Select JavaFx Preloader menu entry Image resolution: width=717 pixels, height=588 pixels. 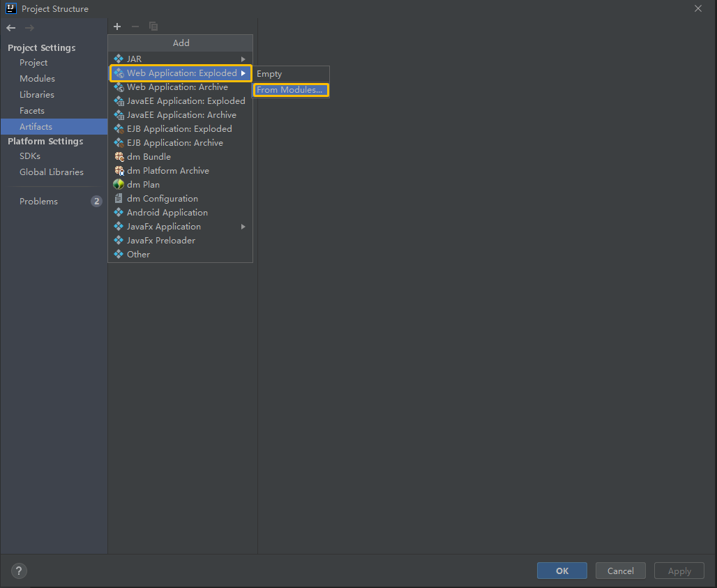(x=181, y=240)
